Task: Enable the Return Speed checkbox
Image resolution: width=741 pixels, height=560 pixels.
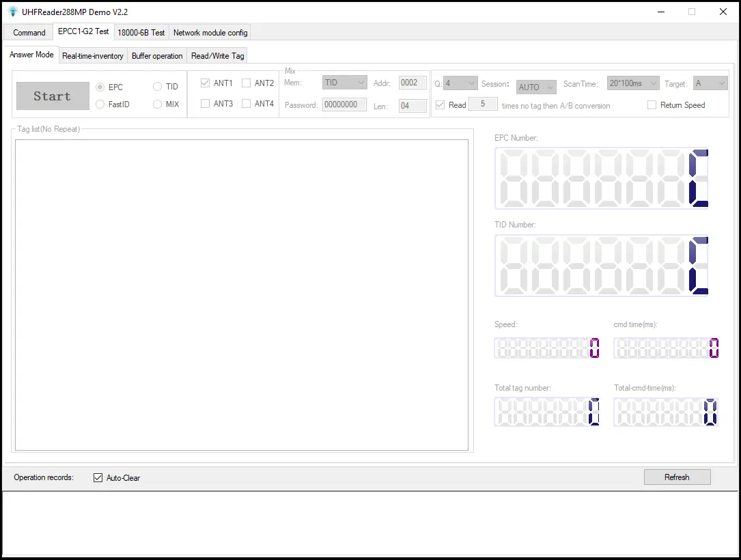Action: tap(652, 105)
